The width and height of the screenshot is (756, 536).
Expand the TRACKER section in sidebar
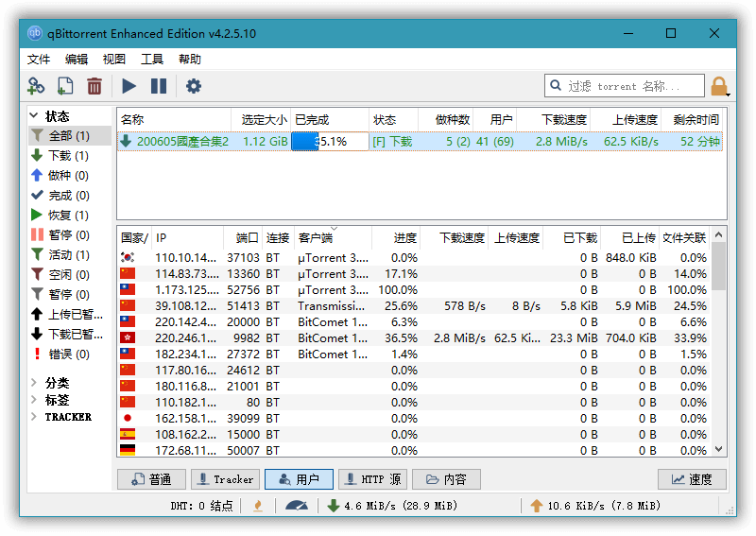(35, 417)
